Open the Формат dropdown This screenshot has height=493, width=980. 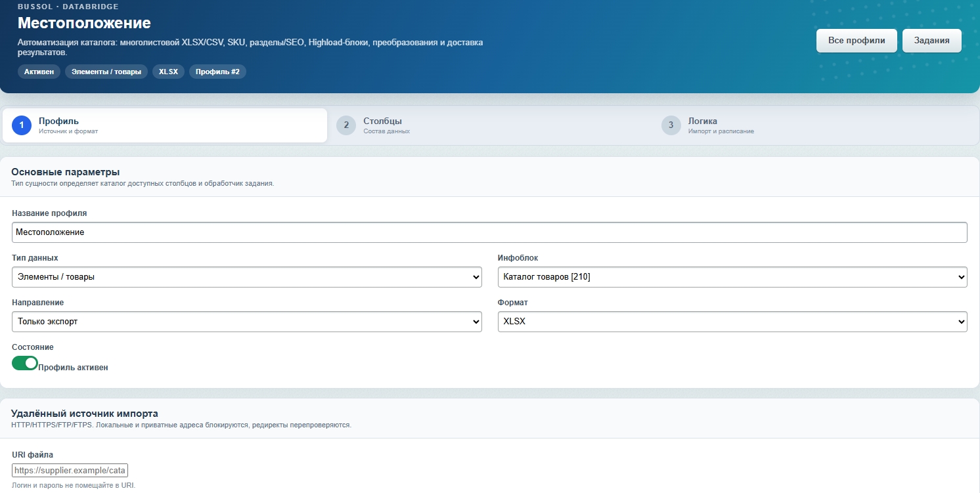coord(732,322)
